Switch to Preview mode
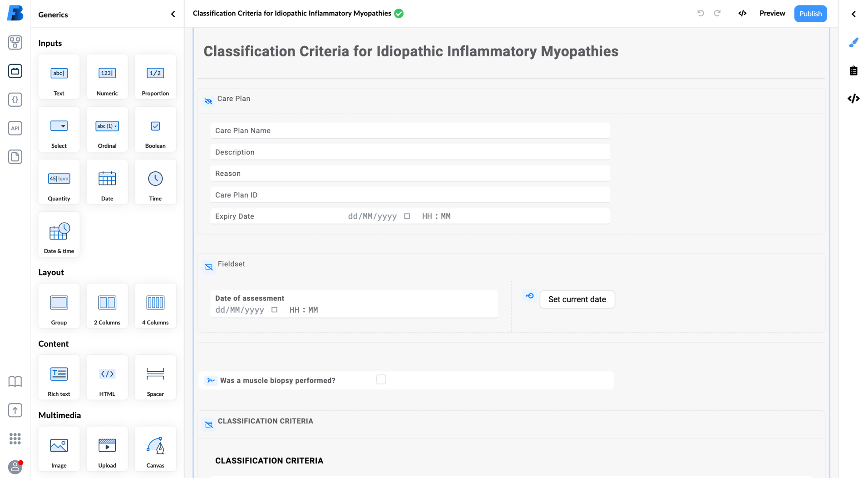This screenshot has width=868, height=478. tap(772, 13)
